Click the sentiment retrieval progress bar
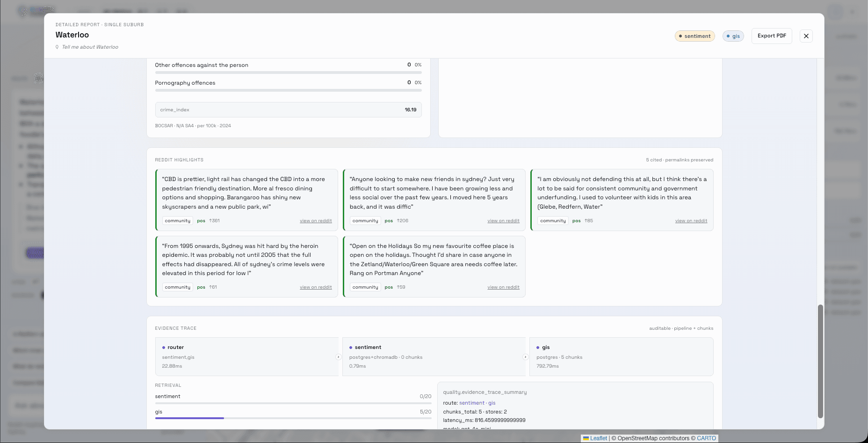 click(x=293, y=403)
